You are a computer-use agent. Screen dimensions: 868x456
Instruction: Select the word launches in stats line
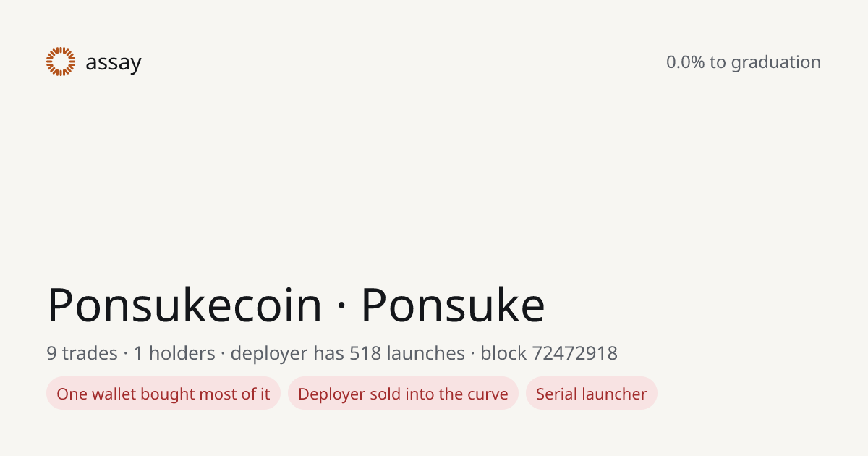pyautogui.click(x=426, y=353)
